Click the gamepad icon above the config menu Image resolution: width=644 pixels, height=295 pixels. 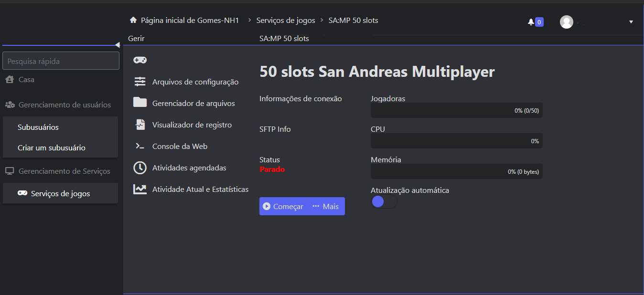[x=140, y=60]
